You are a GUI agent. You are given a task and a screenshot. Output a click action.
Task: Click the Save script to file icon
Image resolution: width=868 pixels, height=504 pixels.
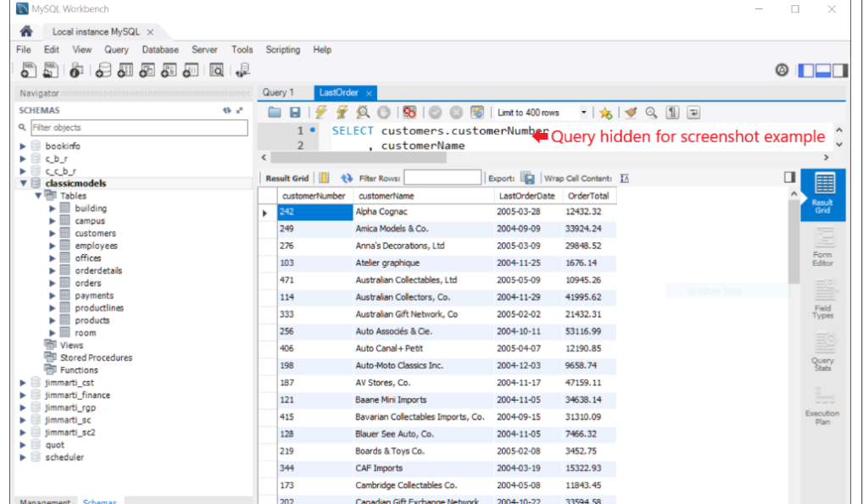[294, 112]
